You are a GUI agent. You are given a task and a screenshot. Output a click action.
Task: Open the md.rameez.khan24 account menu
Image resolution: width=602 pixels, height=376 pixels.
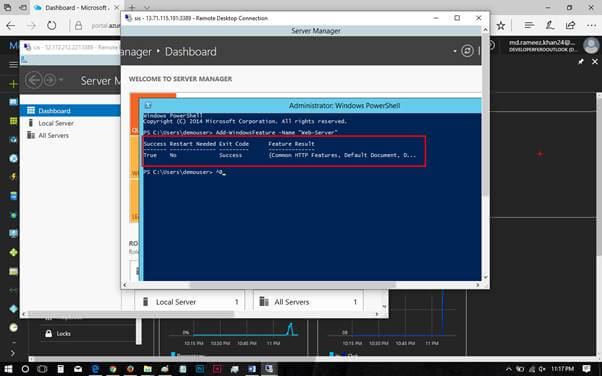[x=542, y=46]
